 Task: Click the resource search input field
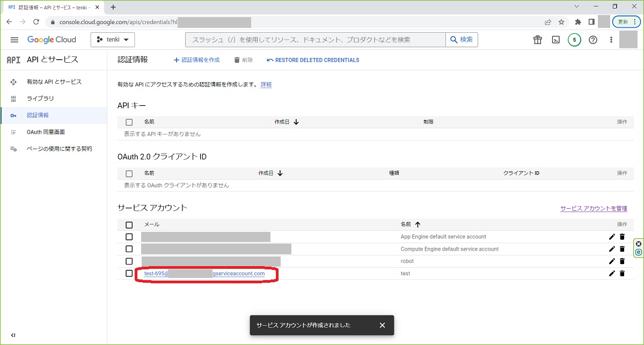point(316,40)
